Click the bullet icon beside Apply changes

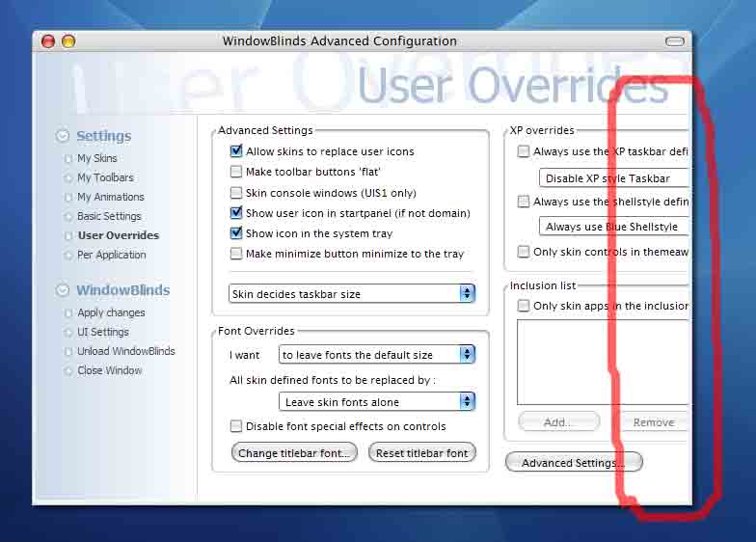pyautogui.click(x=67, y=312)
